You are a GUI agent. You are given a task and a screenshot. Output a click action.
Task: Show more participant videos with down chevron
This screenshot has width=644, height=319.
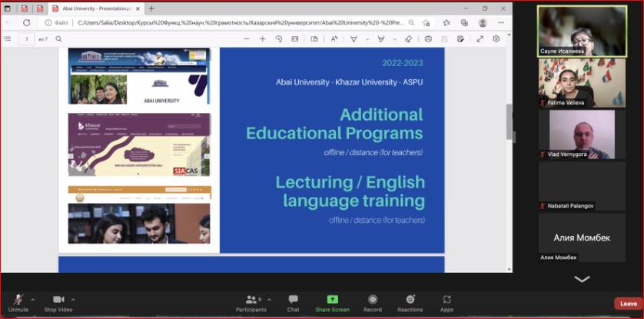click(582, 279)
